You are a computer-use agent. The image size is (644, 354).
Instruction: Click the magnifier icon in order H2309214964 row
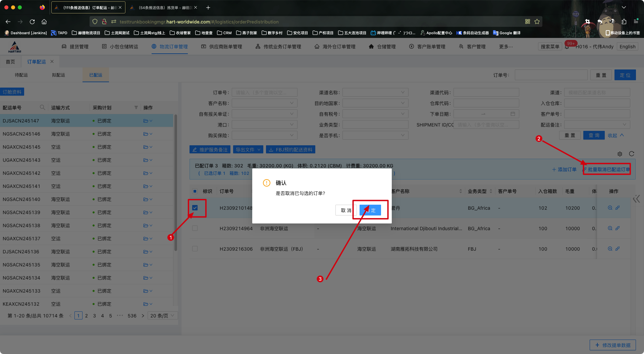(x=610, y=229)
